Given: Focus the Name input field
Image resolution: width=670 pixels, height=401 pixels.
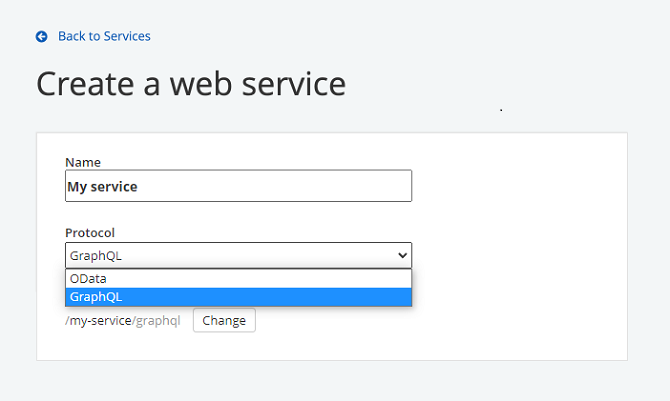Looking at the screenshot, I should click(x=238, y=186).
